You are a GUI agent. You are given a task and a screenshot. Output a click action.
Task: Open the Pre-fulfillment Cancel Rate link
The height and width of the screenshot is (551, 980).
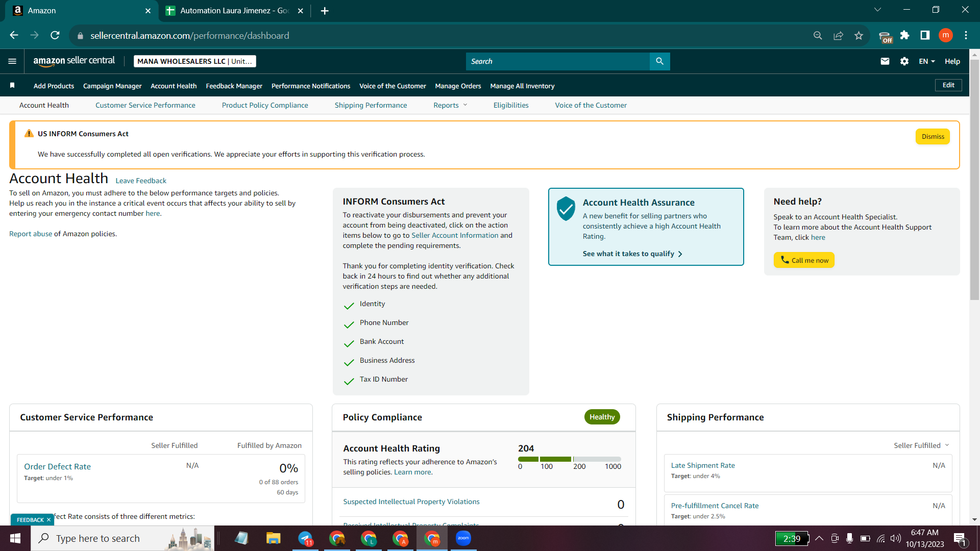click(715, 506)
